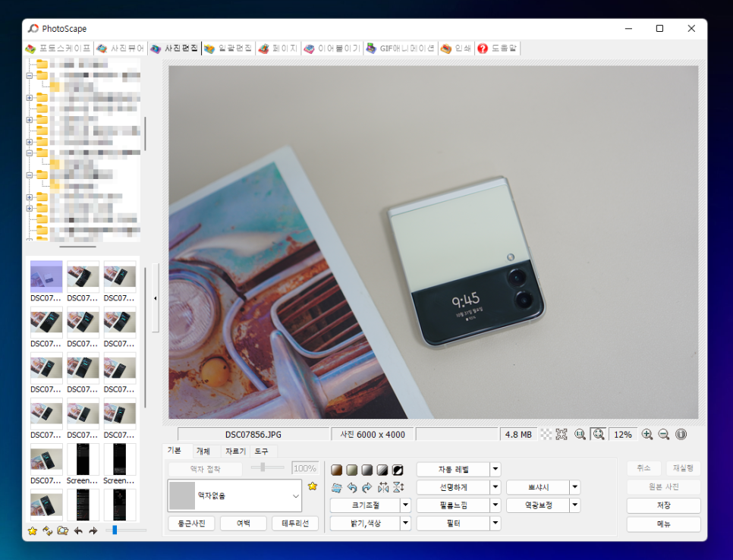Zoom out with the minus magnifier
733x560 pixels.
click(664, 434)
